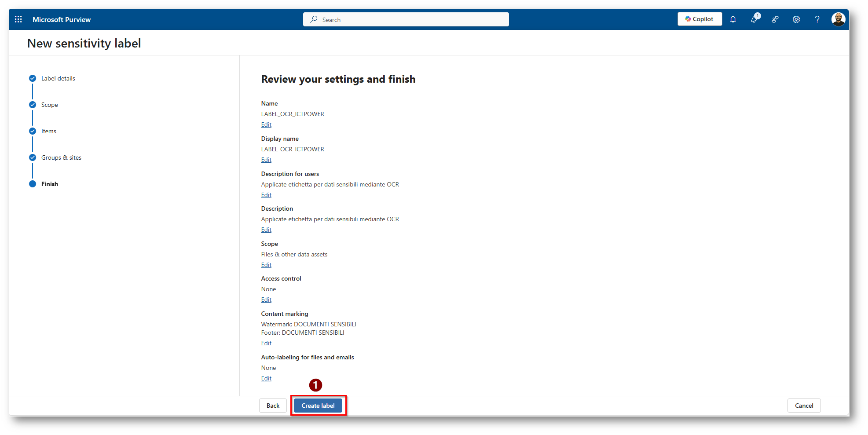The image size is (868, 435).
Task: Select the LABEL_OCR_ICTPOWER value under Display name
Action: tap(293, 149)
